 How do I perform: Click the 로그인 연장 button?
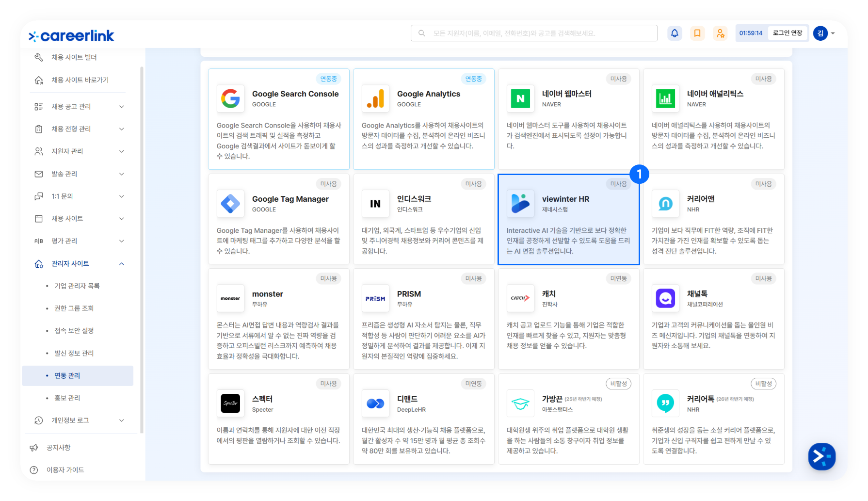click(x=788, y=33)
